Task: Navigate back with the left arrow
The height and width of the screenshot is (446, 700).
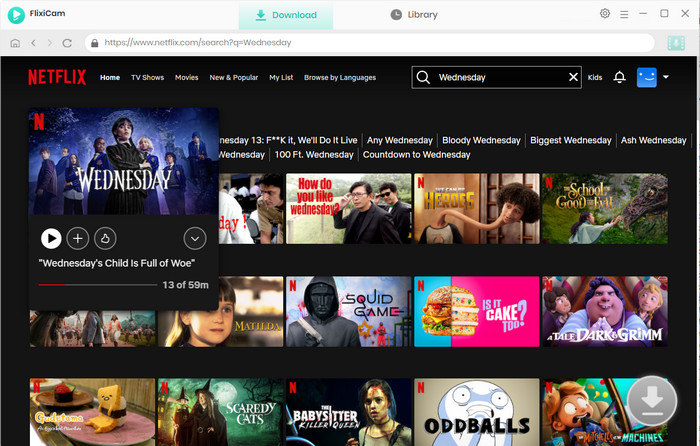Action: click(33, 43)
